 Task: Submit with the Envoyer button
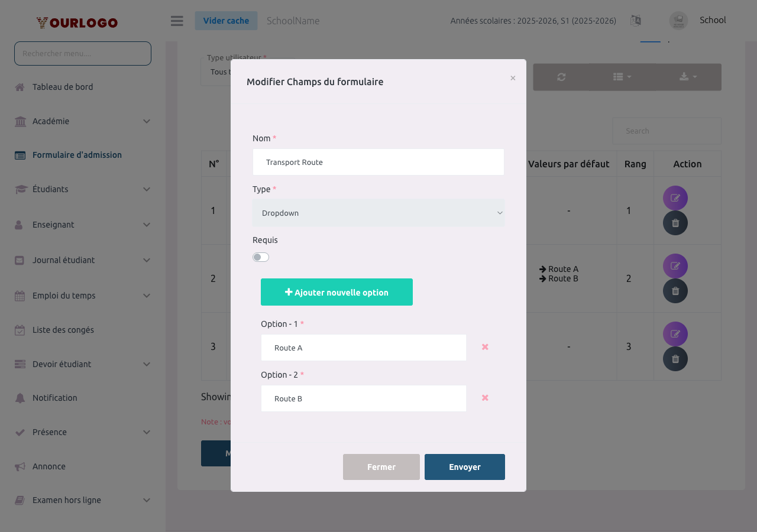click(464, 466)
